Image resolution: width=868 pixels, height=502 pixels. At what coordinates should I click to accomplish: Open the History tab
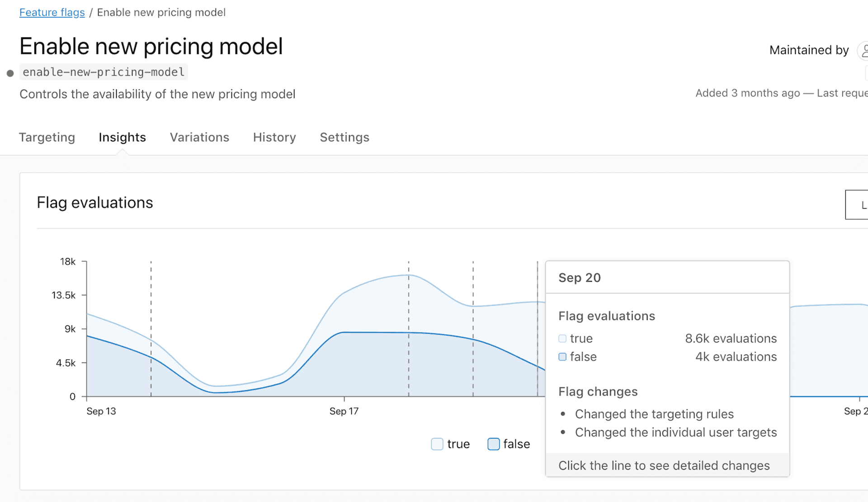(x=274, y=137)
